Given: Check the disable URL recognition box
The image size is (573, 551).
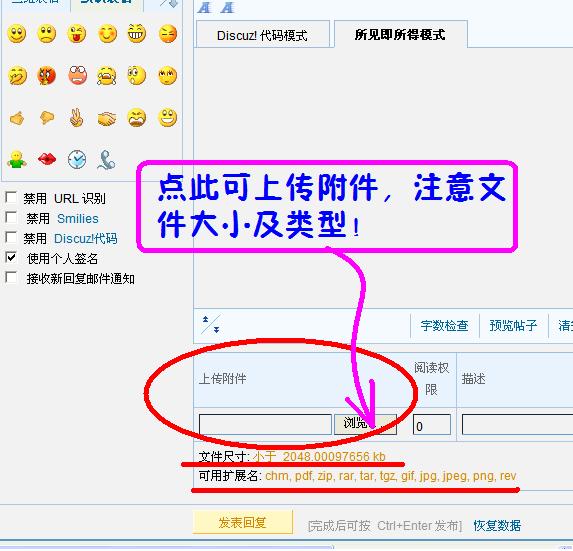Looking at the screenshot, I should pyautogui.click(x=11, y=198).
